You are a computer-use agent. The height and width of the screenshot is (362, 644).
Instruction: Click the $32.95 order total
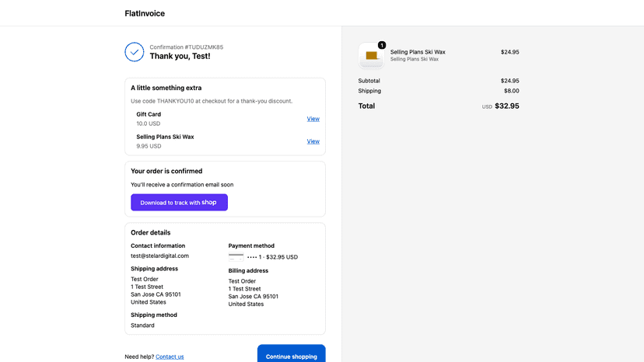tap(507, 106)
